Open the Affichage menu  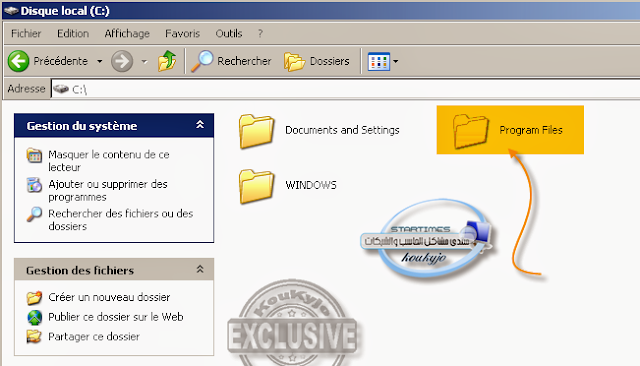click(x=127, y=33)
